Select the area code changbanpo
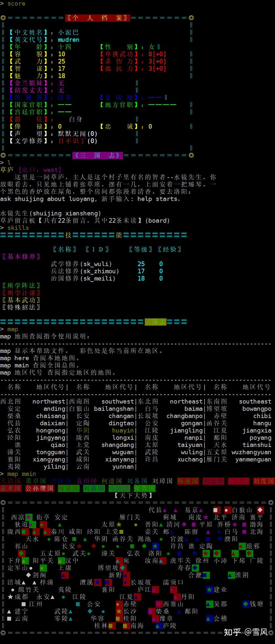 pos(184,416)
